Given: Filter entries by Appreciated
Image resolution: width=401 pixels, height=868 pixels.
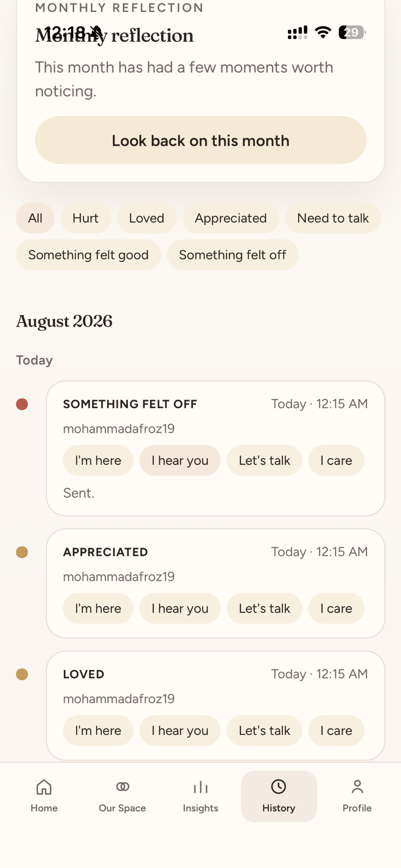Looking at the screenshot, I should [x=231, y=218].
